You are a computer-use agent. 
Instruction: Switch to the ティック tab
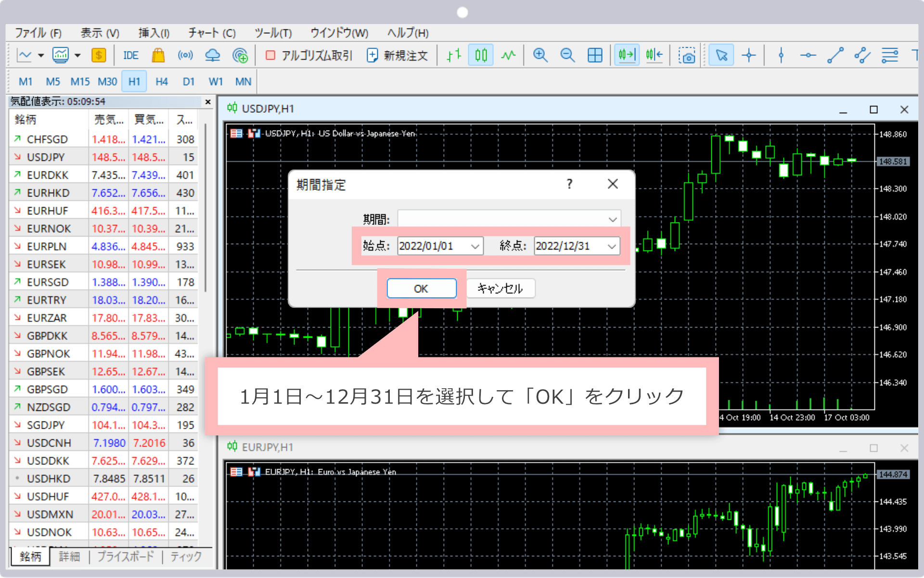click(185, 557)
